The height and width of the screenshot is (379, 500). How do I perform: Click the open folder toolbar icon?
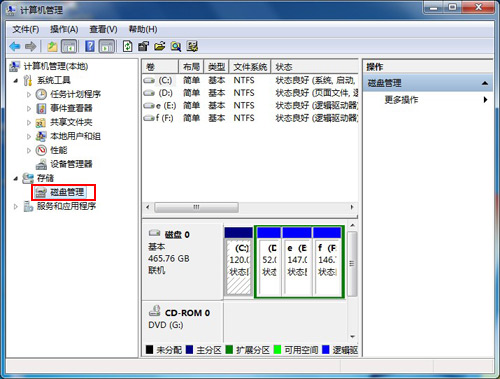click(159, 46)
